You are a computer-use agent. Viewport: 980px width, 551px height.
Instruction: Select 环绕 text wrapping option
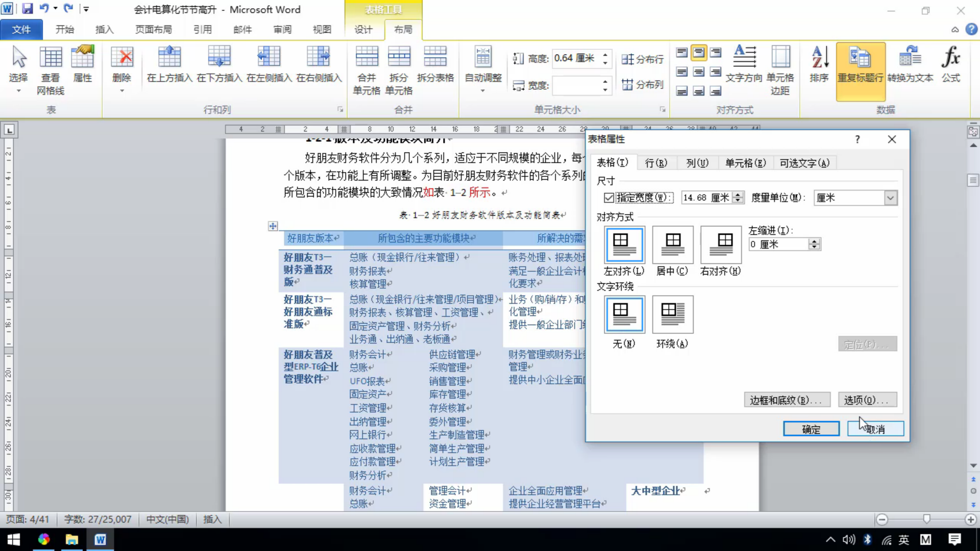[672, 315]
